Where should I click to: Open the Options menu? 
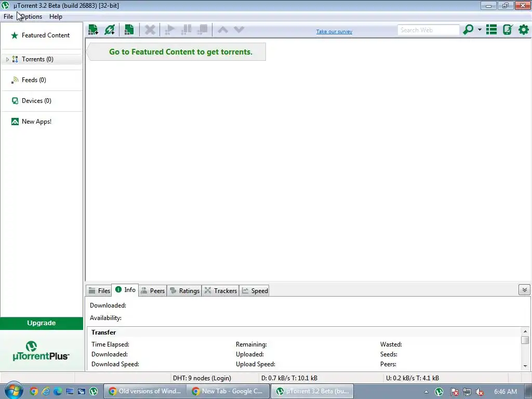click(31, 16)
